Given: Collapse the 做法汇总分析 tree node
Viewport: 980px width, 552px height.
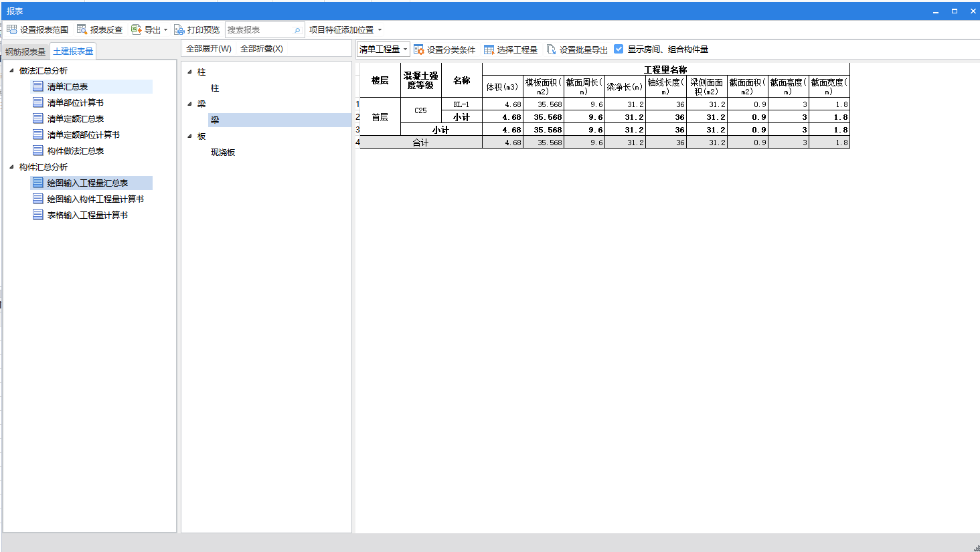Looking at the screenshot, I should [11, 70].
